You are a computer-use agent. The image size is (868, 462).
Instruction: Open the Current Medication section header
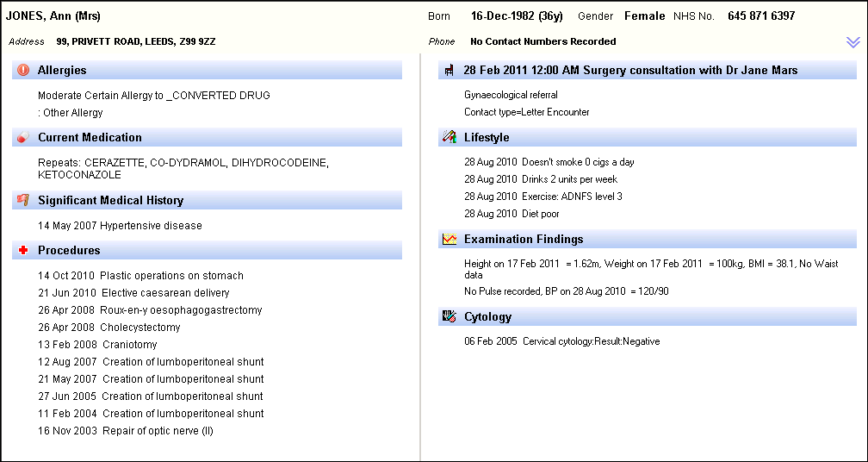90,138
